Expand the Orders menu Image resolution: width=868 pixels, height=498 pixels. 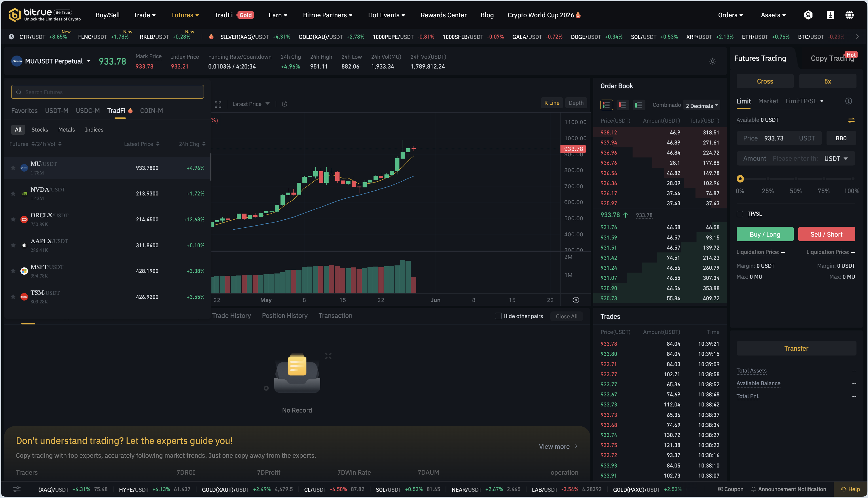click(730, 15)
